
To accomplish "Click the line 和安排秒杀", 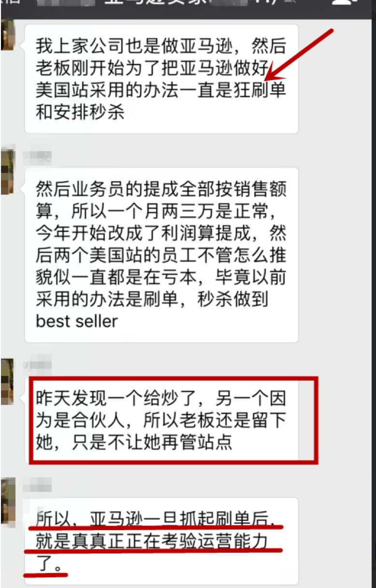I will tap(80, 112).
